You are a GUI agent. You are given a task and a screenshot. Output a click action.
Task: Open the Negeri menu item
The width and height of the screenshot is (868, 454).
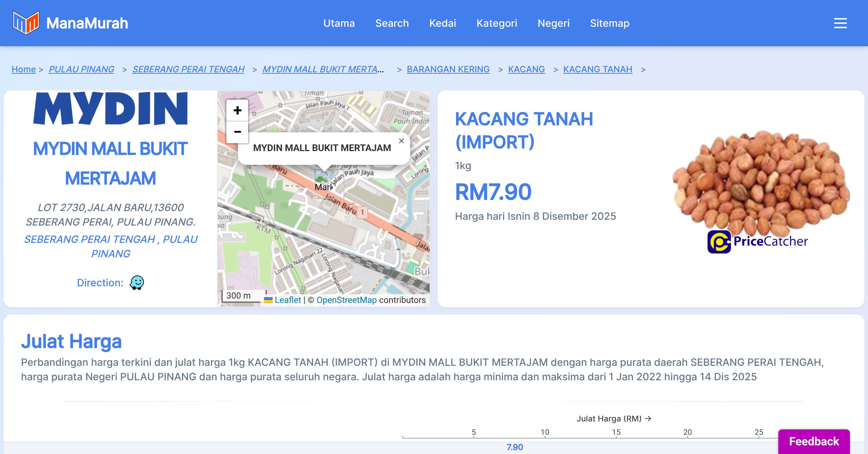click(553, 23)
